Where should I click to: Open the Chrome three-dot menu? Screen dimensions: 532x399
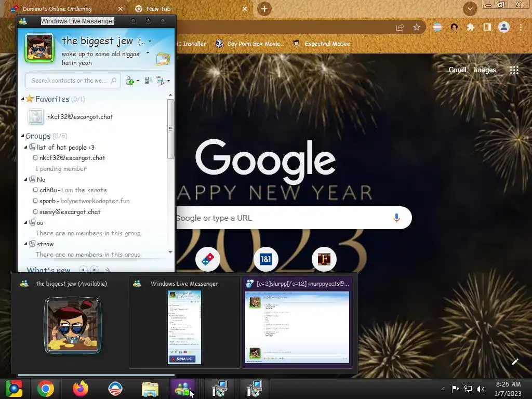point(521,27)
